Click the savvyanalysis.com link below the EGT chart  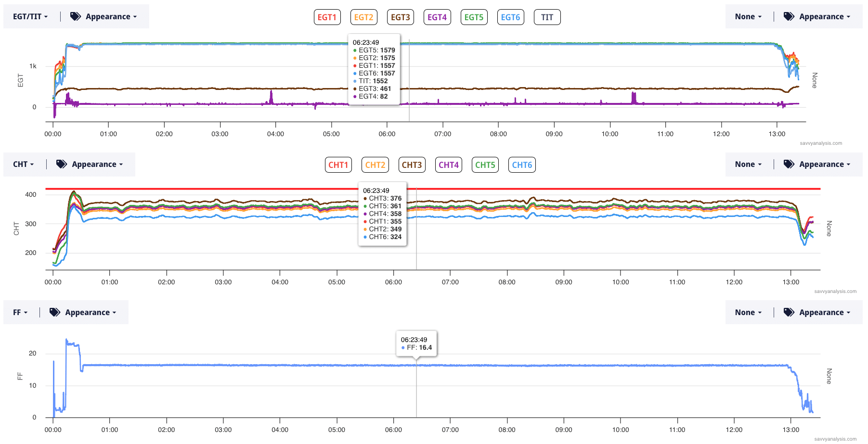(x=820, y=143)
